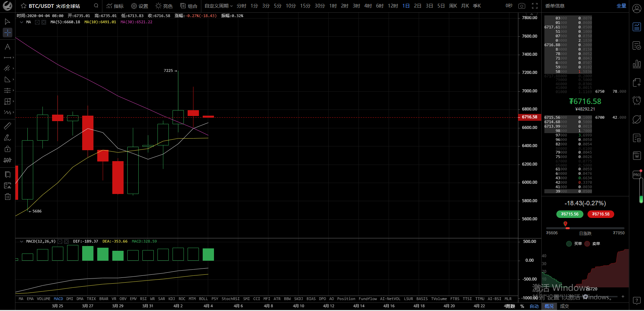Switch to the 成交 trades tab
Viewport: 644px width, 311px height.
pos(564,306)
